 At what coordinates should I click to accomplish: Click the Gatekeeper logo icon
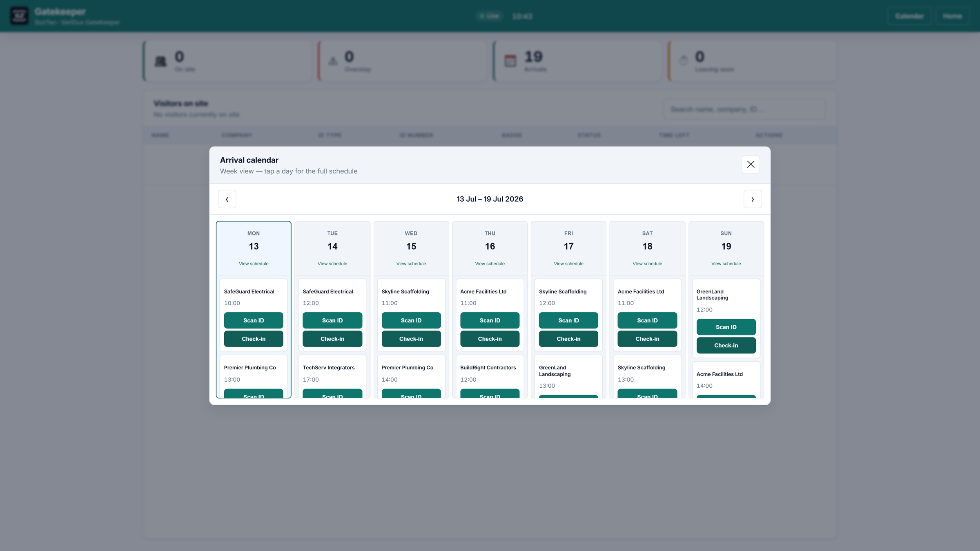click(19, 16)
